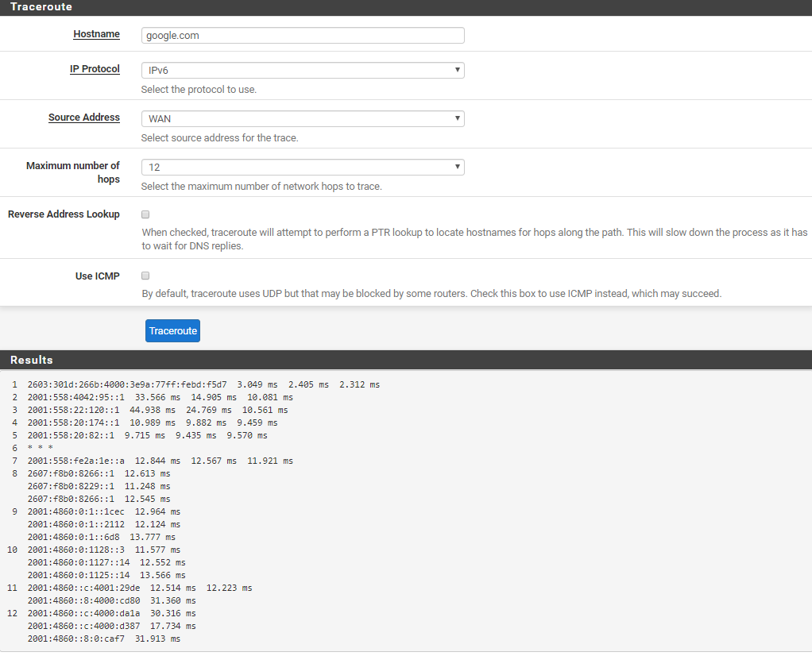This screenshot has width=812, height=656.
Task: Tick the Use ICMP checkbox
Action: (x=145, y=276)
